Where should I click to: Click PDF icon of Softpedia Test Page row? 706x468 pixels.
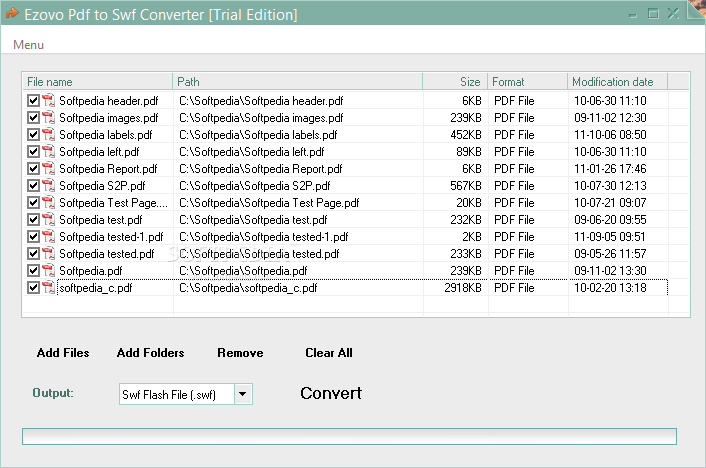48,203
